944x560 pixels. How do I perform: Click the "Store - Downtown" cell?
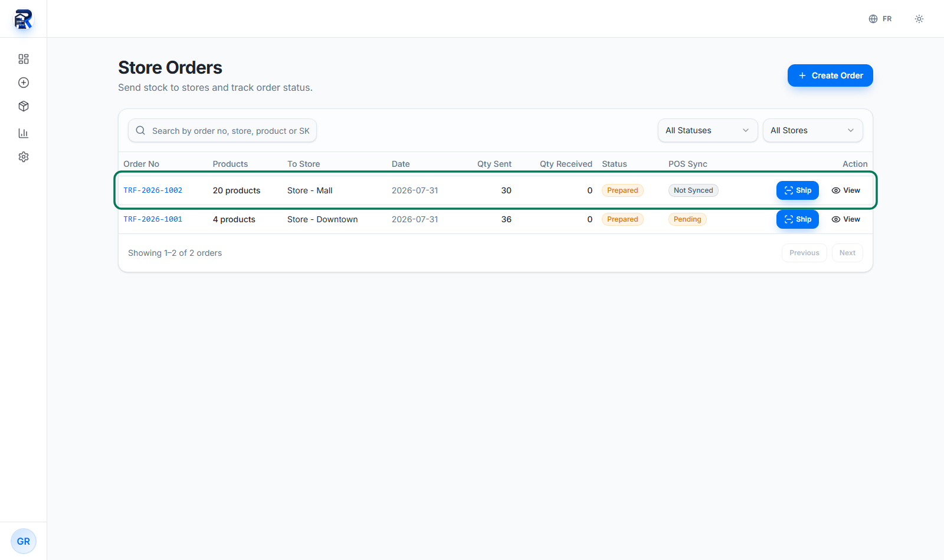(x=323, y=219)
